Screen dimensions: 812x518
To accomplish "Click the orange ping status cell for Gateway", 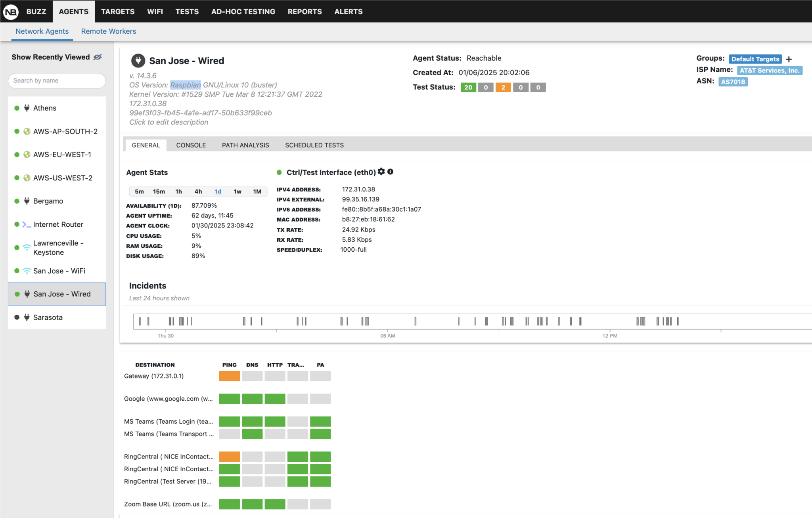I will [x=229, y=376].
